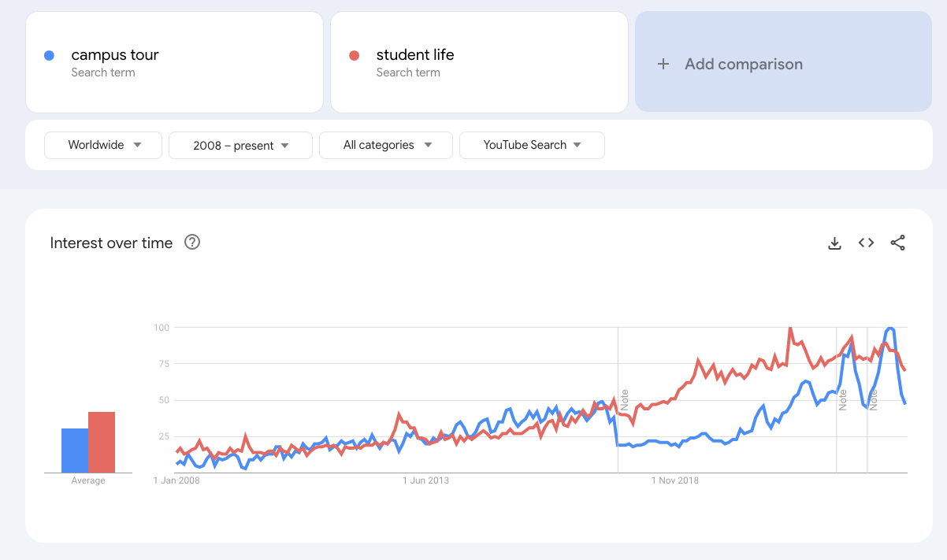The height and width of the screenshot is (560, 947).
Task: Click the plus icon in Add comparison
Action: pyautogui.click(x=663, y=65)
